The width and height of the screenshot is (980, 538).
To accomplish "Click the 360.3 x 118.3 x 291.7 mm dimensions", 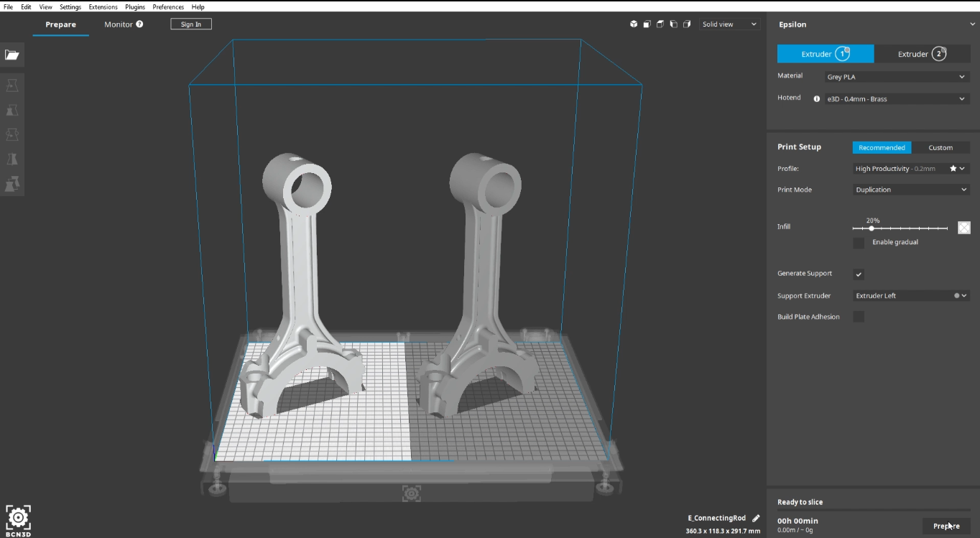I will (723, 532).
